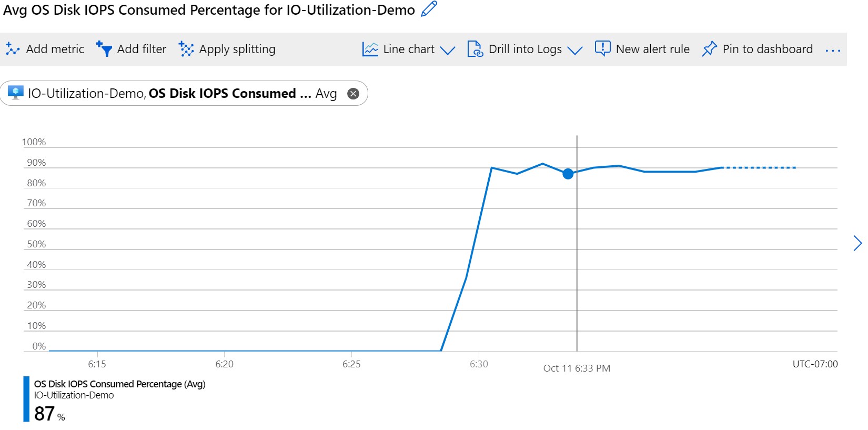Click the Pin to dashboard label
Viewport: 868px width, 430px height.
pyautogui.click(x=768, y=49)
